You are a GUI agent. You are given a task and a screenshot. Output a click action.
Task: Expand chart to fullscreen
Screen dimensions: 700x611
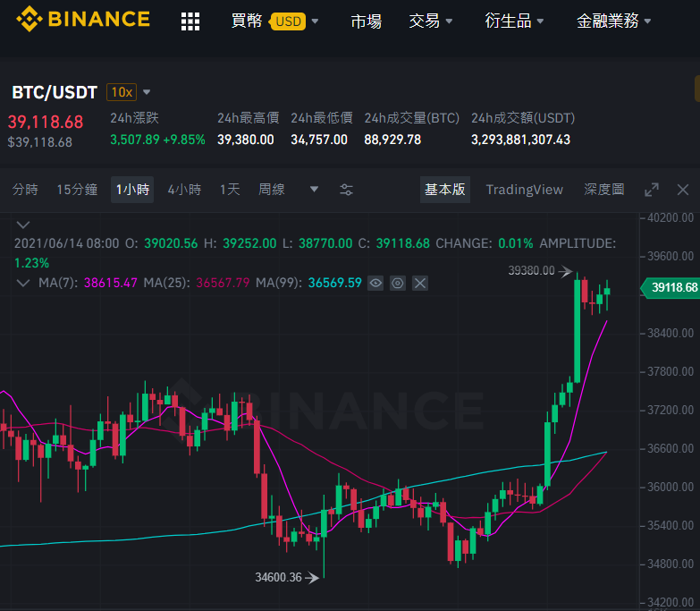pos(652,190)
